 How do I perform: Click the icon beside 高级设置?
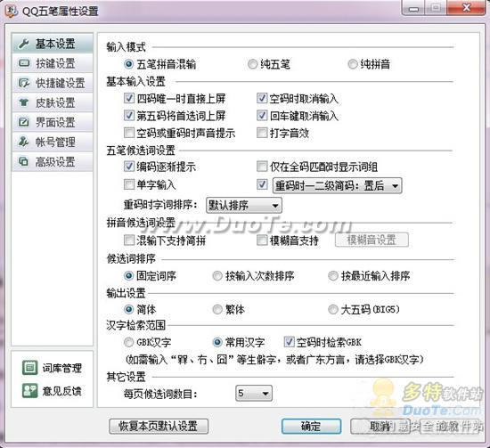[x=24, y=161]
